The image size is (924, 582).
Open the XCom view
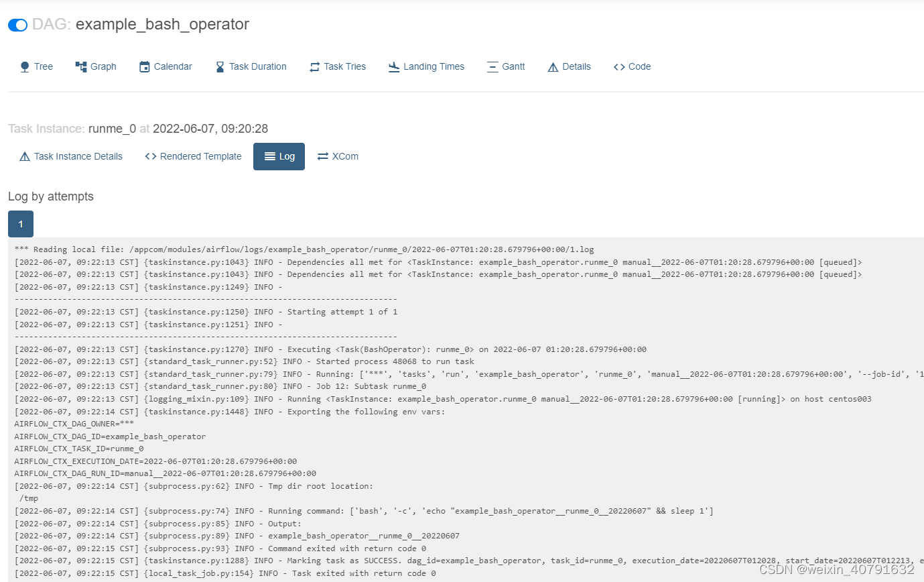pos(338,156)
